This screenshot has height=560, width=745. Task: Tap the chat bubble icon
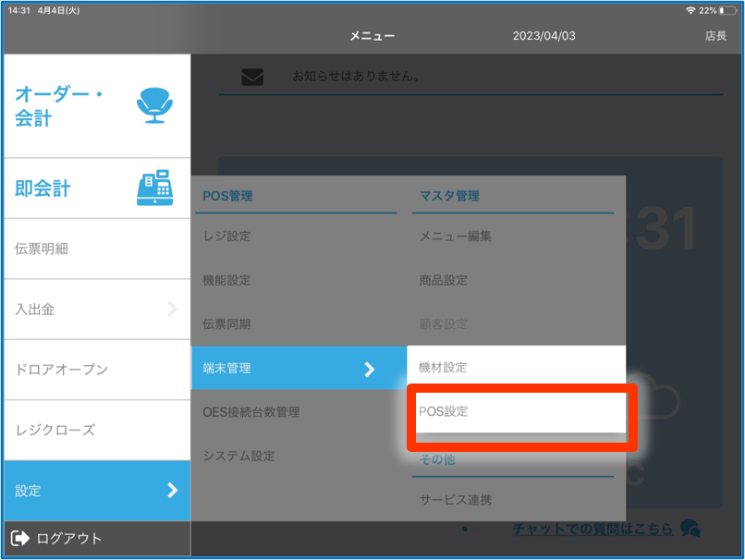pyautogui.click(x=690, y=529)
